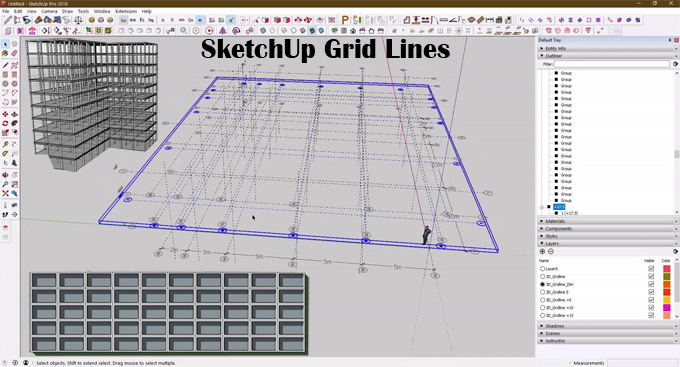Expand the Styles panel

(607, 236)
